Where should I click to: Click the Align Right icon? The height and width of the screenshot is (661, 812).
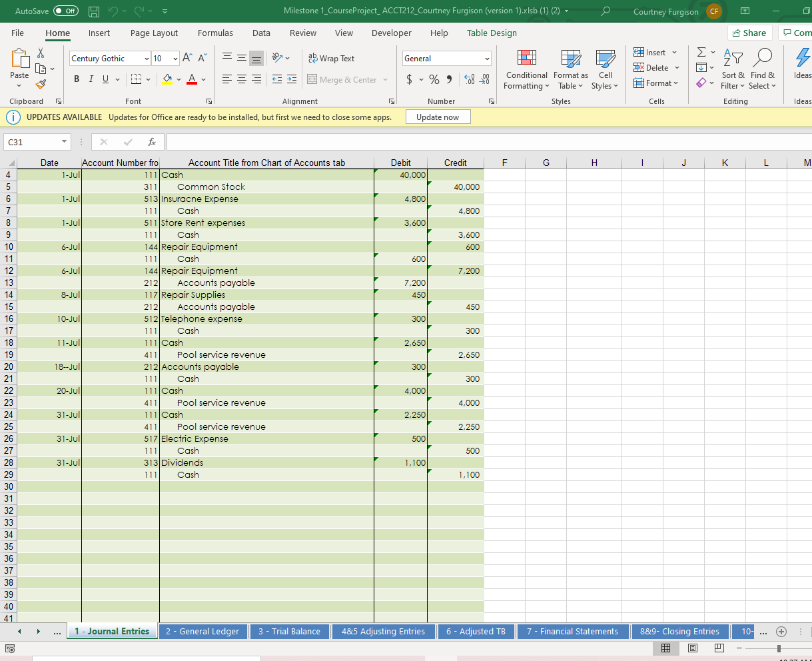point(256,79)
